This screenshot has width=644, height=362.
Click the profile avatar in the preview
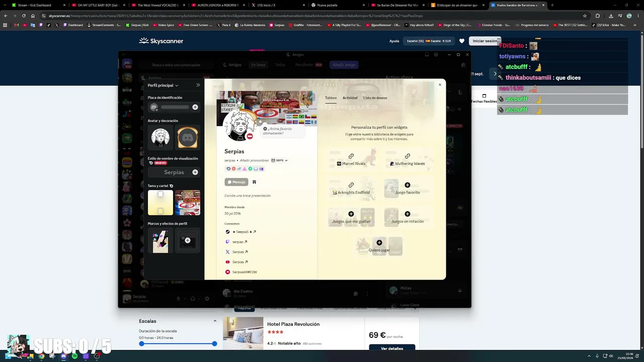pyautogui.click(x=240, y=124)
